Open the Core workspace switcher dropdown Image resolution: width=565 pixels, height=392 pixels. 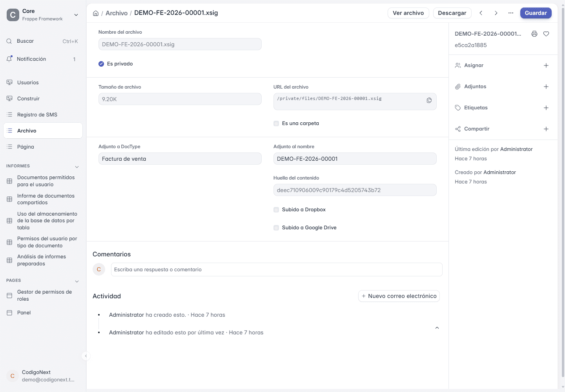pos(76,15)
